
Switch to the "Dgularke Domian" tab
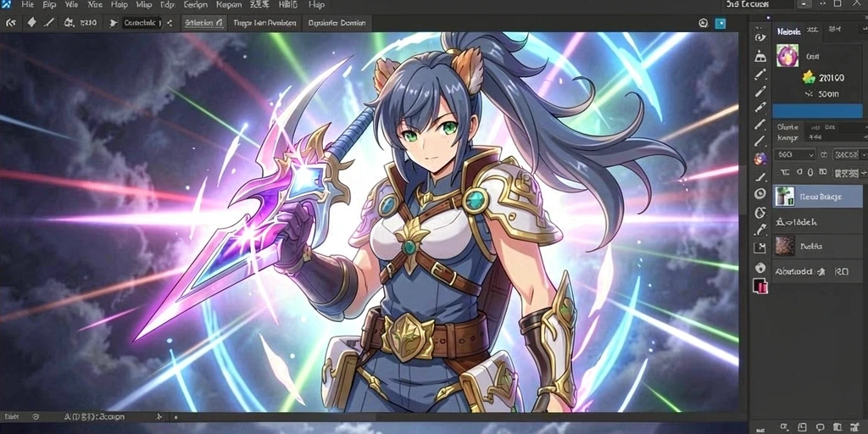[337, 23]
